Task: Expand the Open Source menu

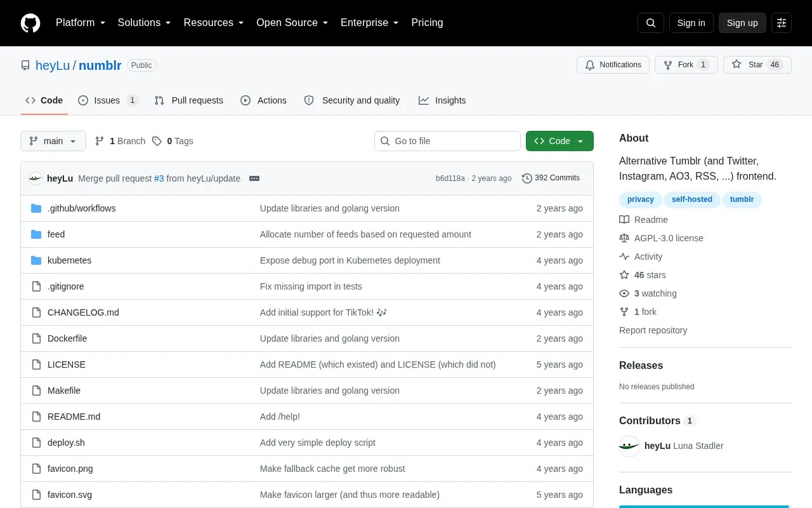Action: 292,23
